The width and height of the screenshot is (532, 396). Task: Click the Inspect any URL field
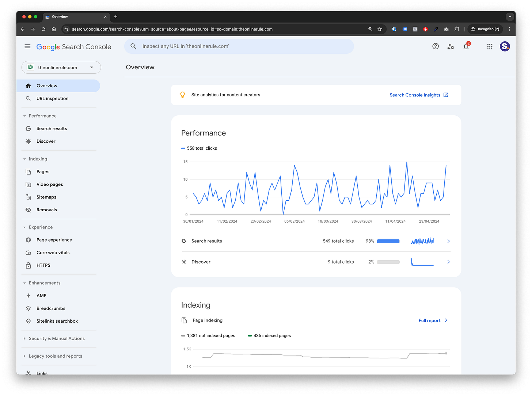point(239,46)
